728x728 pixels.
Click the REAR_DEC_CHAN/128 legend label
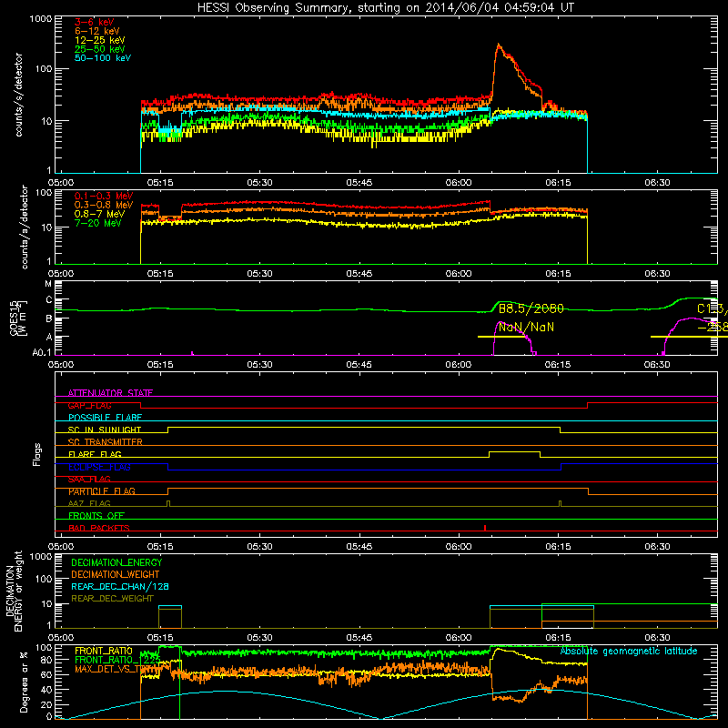(x=120, y=587)
